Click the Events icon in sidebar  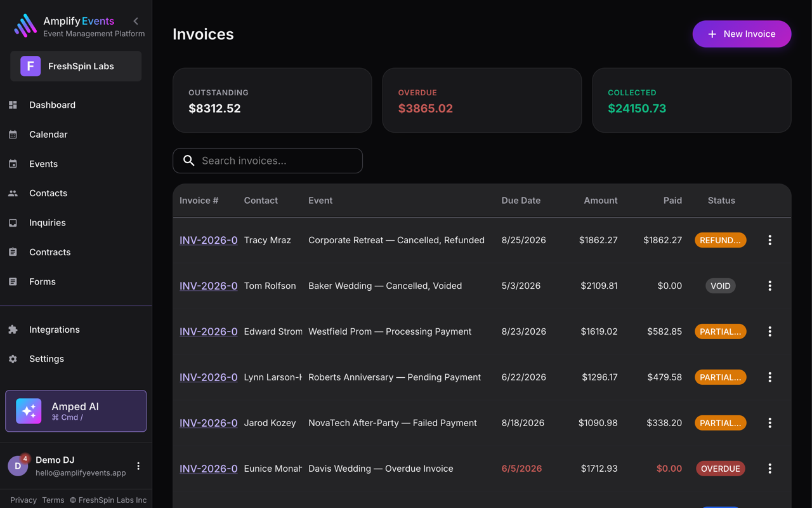(x=13, y=164)
